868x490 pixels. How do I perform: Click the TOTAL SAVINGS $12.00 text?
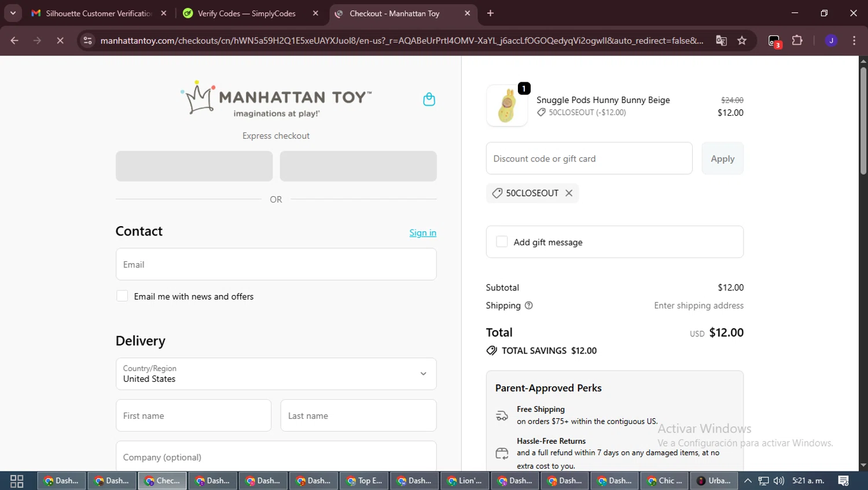pos(549,351)
